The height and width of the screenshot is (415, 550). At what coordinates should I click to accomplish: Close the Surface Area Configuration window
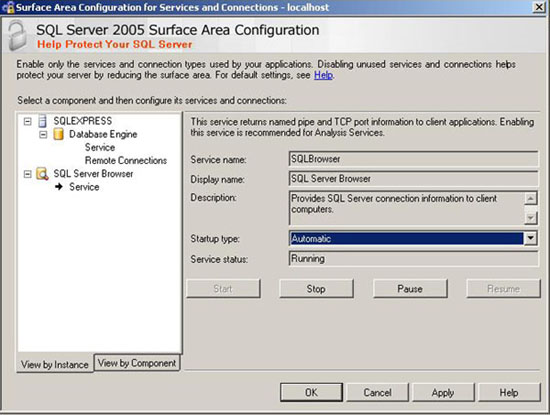[539, 7]
